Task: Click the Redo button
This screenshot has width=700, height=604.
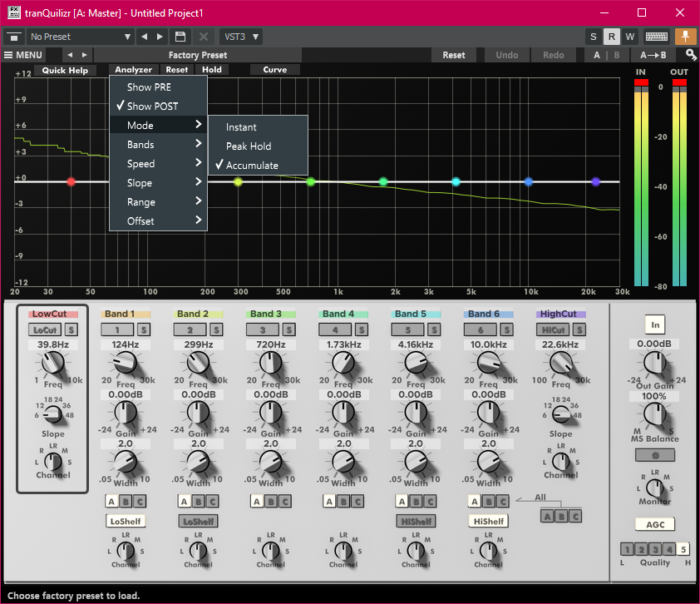Action: [554, 55]
